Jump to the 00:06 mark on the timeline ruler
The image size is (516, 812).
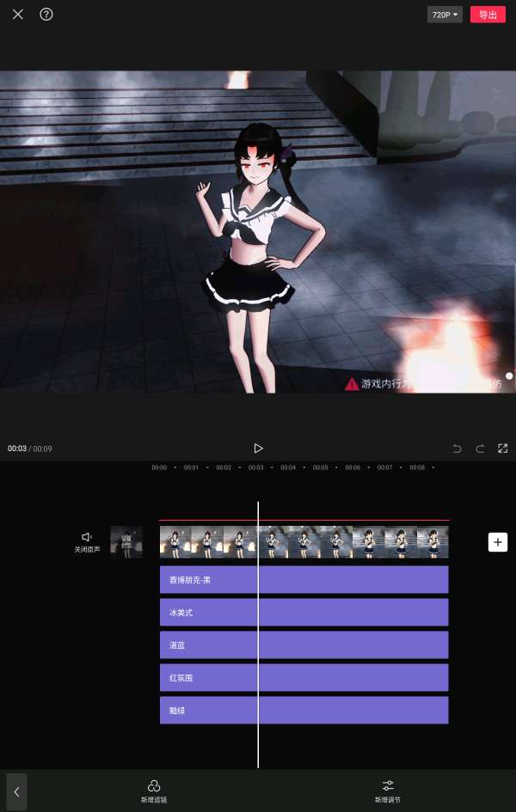point(353,467)
